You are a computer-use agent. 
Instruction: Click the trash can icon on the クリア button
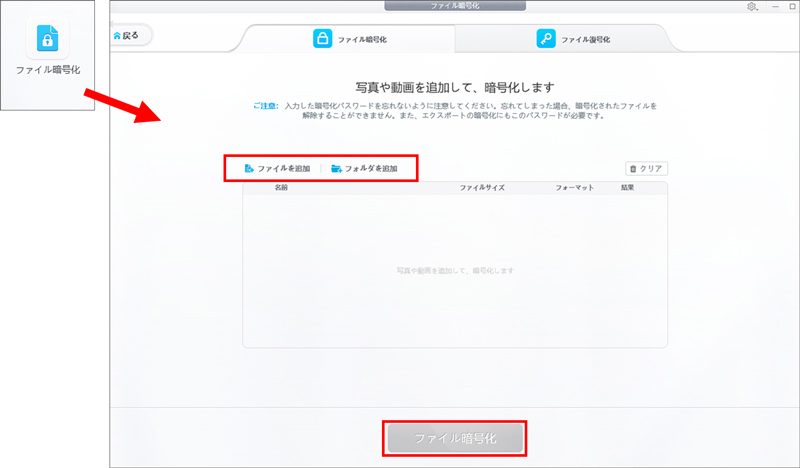pos(632,169)
